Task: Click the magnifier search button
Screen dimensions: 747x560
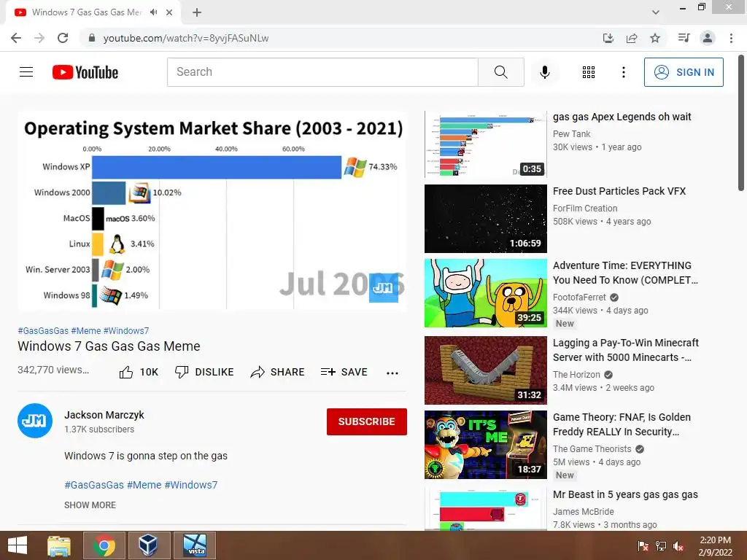Action: point(500,72)
